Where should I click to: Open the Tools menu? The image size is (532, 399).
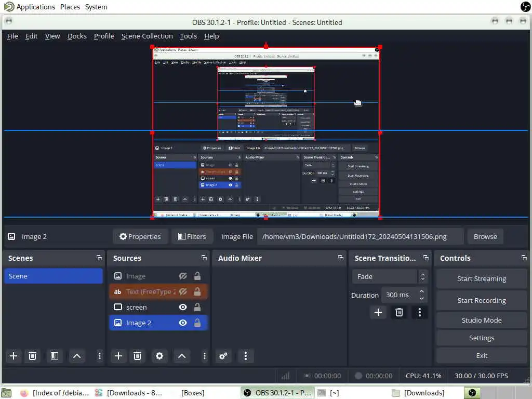tap(188, 36)
